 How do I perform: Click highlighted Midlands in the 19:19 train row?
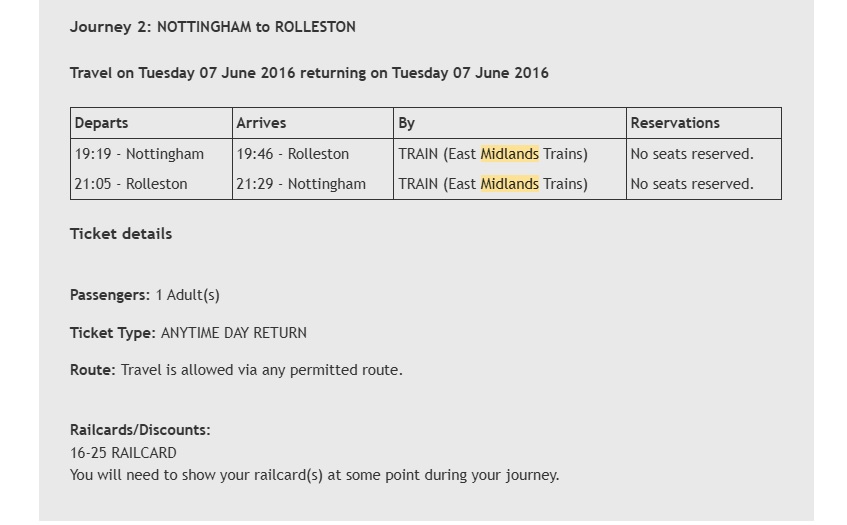509,154
